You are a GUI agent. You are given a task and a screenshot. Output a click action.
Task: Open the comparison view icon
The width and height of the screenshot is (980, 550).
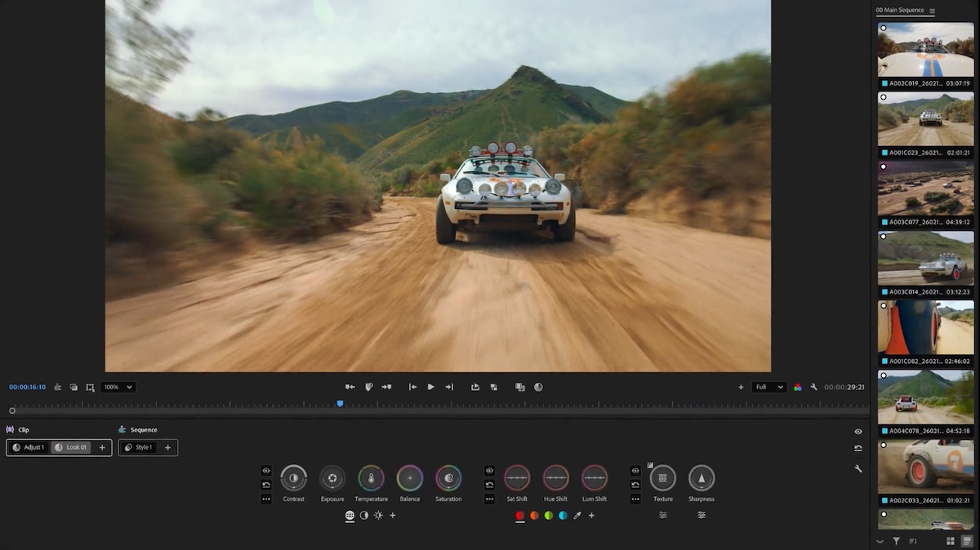click(520, 387)
